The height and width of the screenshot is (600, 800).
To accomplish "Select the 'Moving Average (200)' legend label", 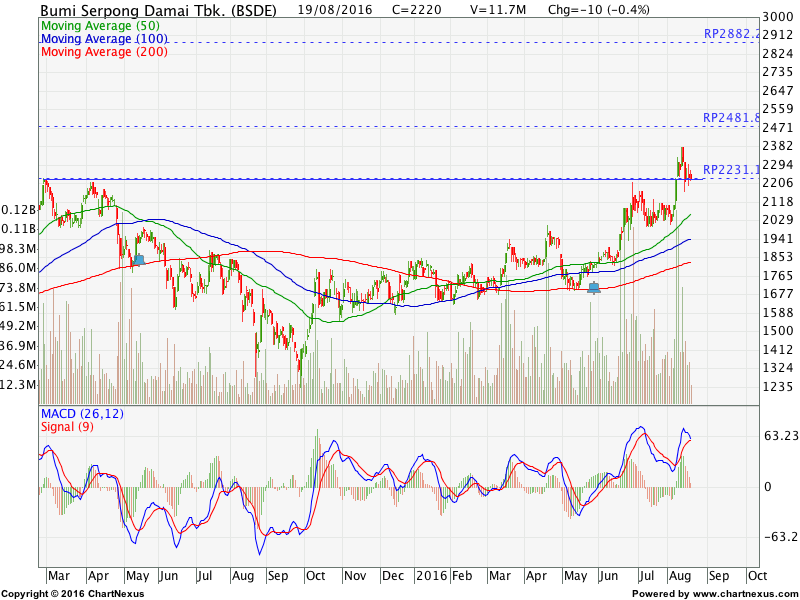I will [x=104, y=52].
